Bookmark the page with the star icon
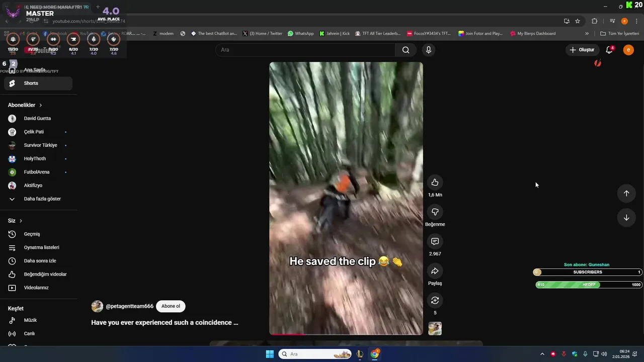This screenshot has width=644, height=362. (578, 21)
